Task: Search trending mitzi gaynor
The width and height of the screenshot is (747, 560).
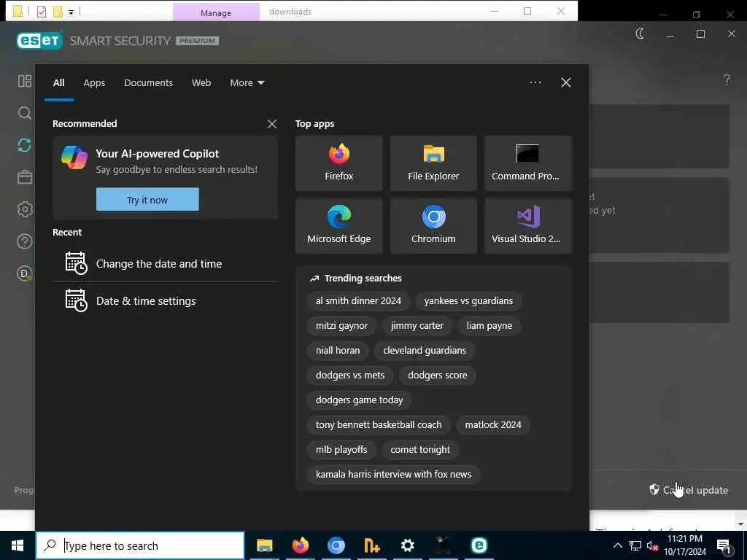Action: (x=341, y=326)
